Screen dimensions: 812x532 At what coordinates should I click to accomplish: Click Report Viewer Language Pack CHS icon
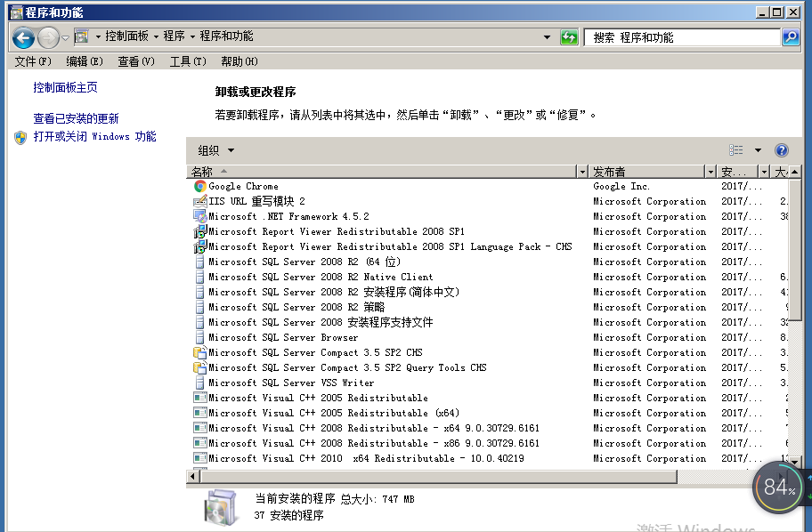click(x=200, y=246)
